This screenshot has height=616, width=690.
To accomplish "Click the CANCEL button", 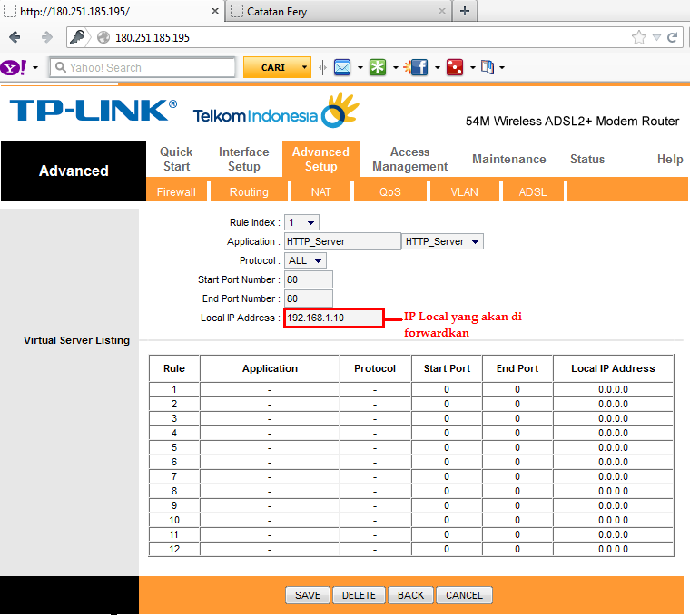I will tap(464, 595).
